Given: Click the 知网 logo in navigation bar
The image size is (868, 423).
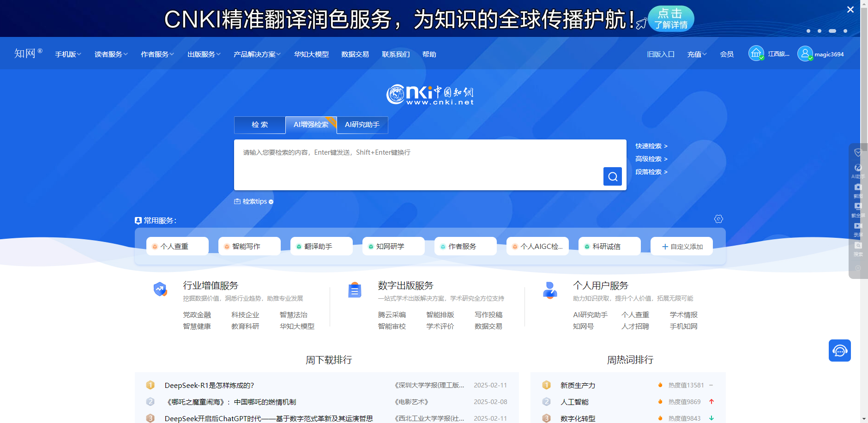Looking at the screenshot, I should click(28, 53).
